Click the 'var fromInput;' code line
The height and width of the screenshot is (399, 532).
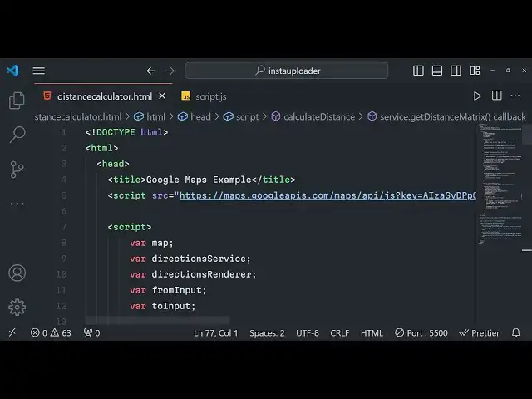pos(168,290)
